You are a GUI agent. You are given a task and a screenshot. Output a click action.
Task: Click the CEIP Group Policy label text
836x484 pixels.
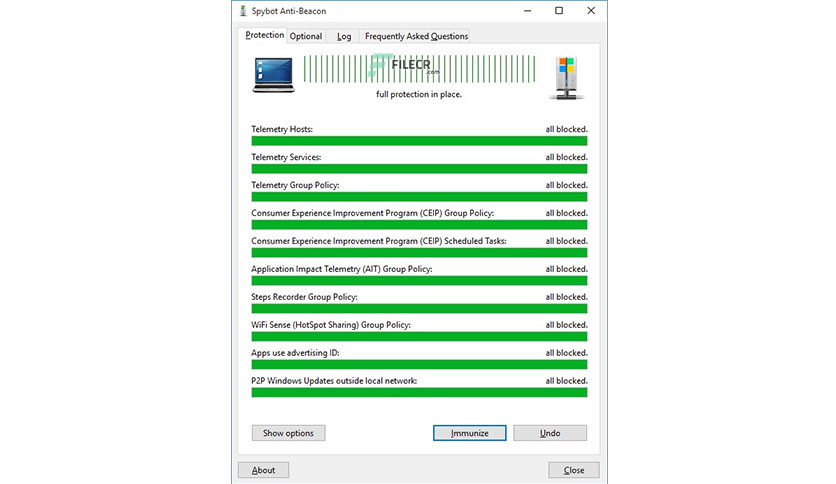pos(373,213)
